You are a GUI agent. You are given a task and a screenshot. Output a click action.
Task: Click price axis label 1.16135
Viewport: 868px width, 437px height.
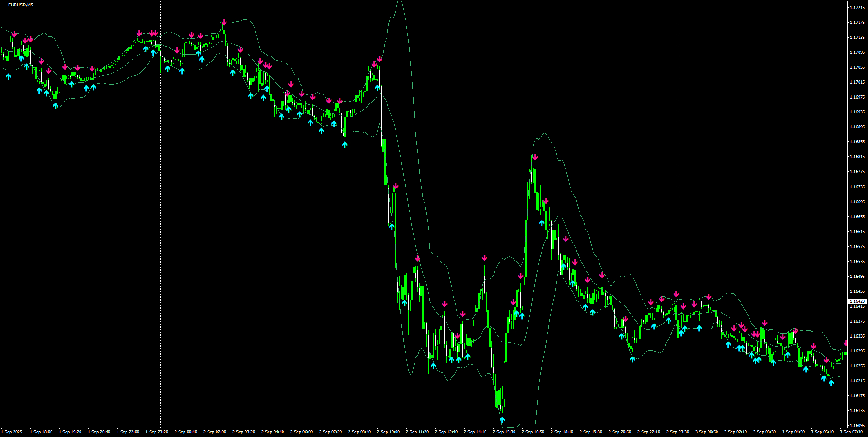point(857,411)
